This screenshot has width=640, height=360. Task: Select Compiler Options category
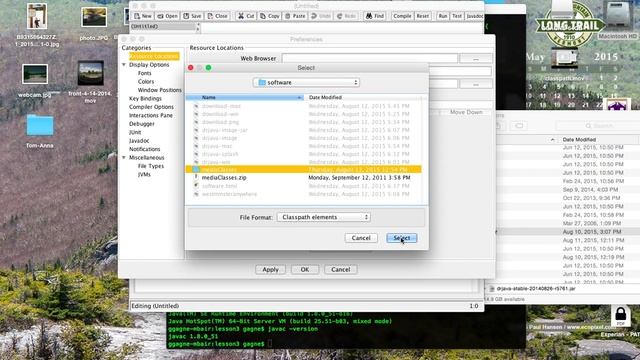pos(151,107)
